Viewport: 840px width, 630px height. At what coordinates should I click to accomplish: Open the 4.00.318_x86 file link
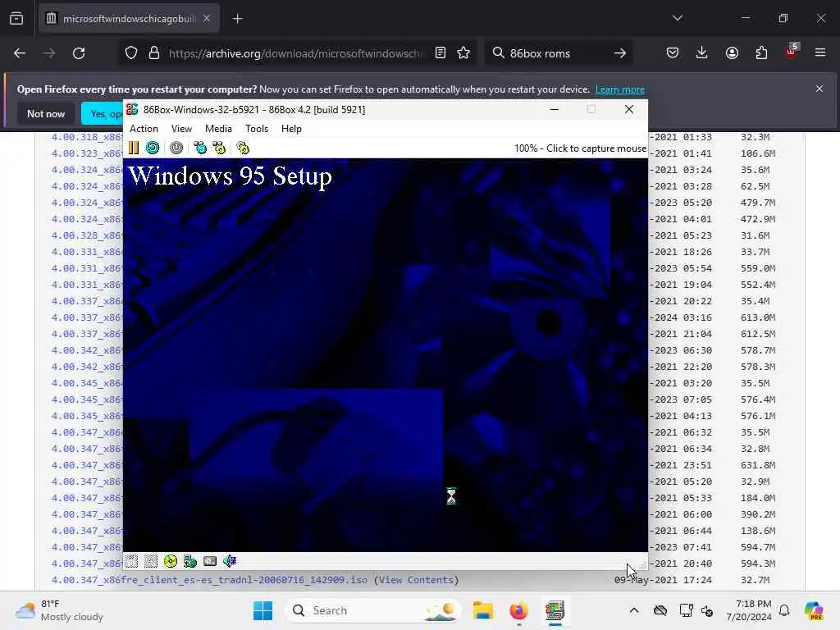pyautogui.click(x=87, y=137)
